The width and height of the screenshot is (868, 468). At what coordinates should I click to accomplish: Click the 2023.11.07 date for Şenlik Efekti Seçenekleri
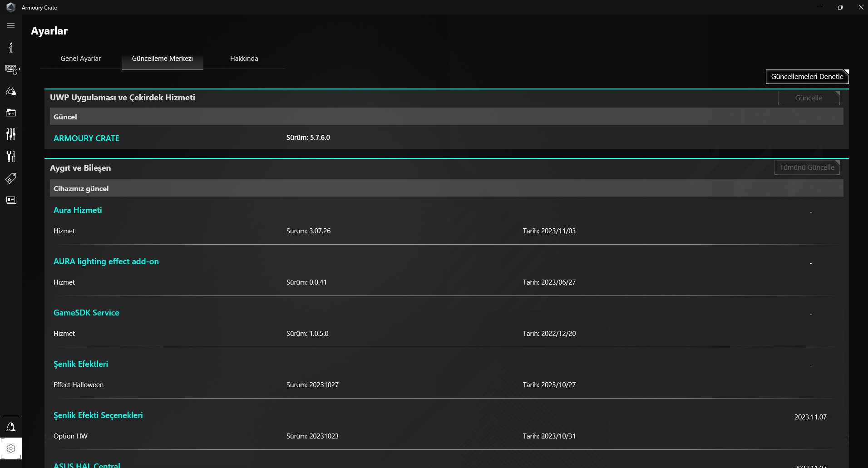[x=810, y=417]
